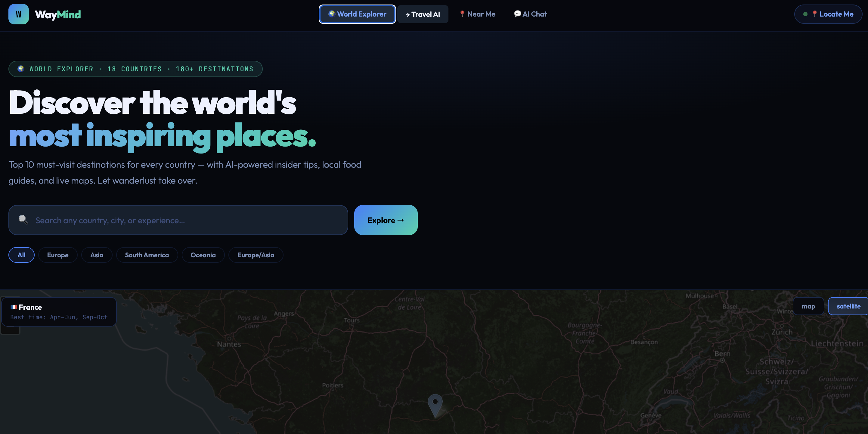Switch to standard map view
This screenshot has height=434, width=868.
pos(808,306)
